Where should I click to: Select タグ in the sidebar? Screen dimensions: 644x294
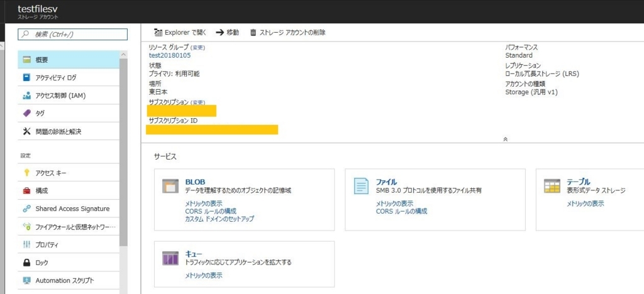(x=69, y=114)
